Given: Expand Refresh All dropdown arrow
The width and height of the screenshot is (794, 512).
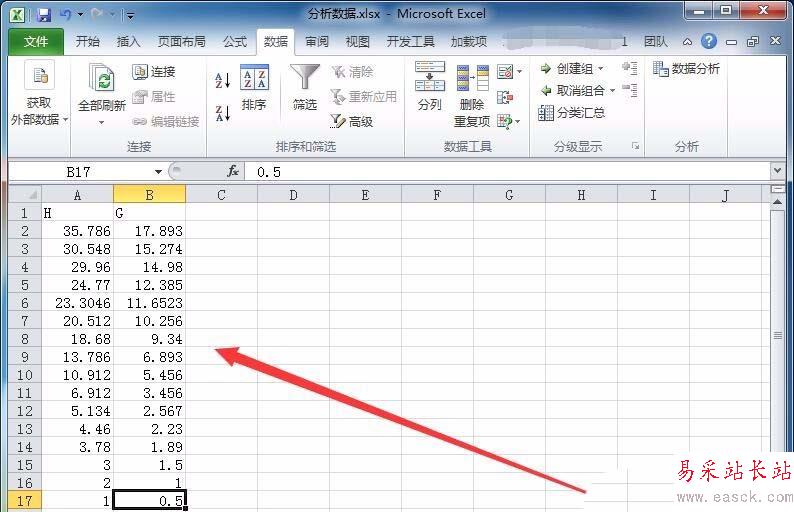Looking at the screenshot, I should (101, 122).
